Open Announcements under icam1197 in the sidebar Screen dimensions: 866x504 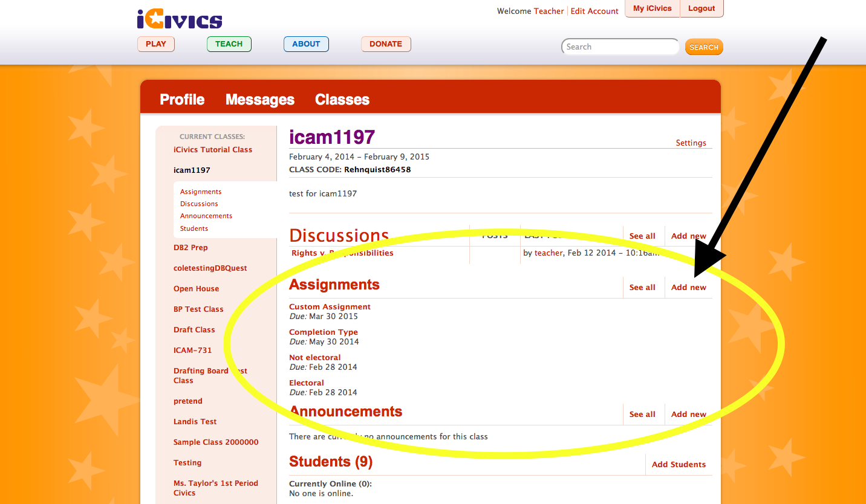coord(206,216)
